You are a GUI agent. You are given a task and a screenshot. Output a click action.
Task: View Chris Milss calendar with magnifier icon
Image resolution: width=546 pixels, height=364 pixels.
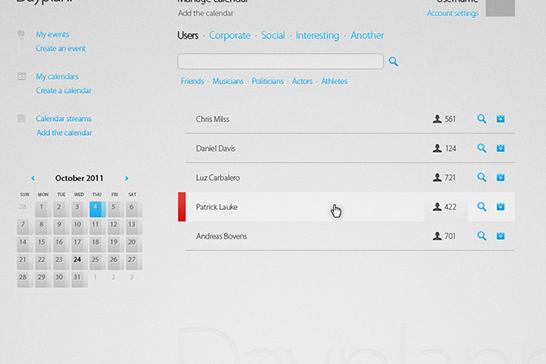point(482,119)
